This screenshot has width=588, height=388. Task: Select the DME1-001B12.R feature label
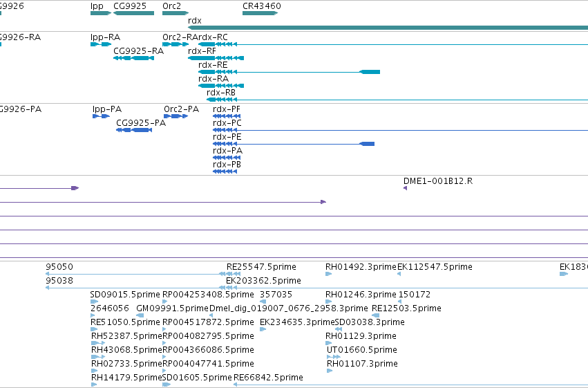pos(438,181)
